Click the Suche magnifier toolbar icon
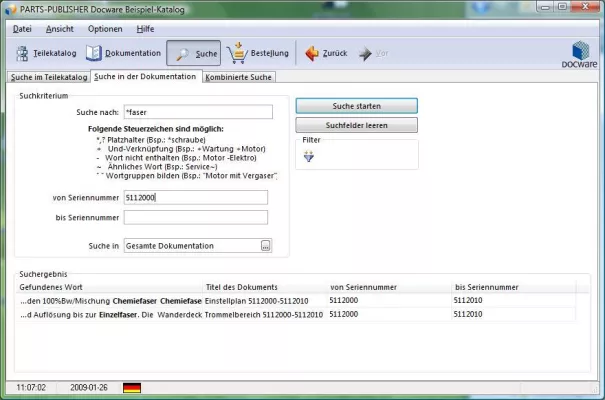The width and height of the screenshot is (605, 400). click(181, 53)
